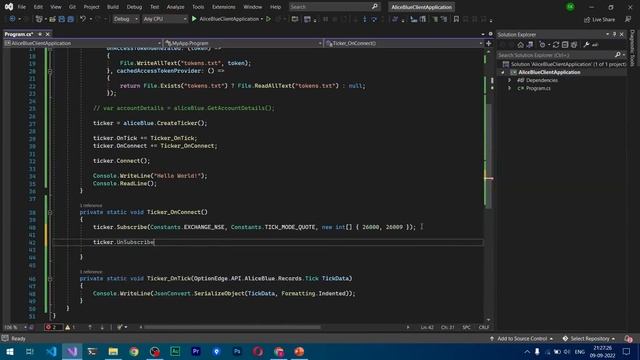
Task: Close the Program.cs tab
Action: [48, 34]
